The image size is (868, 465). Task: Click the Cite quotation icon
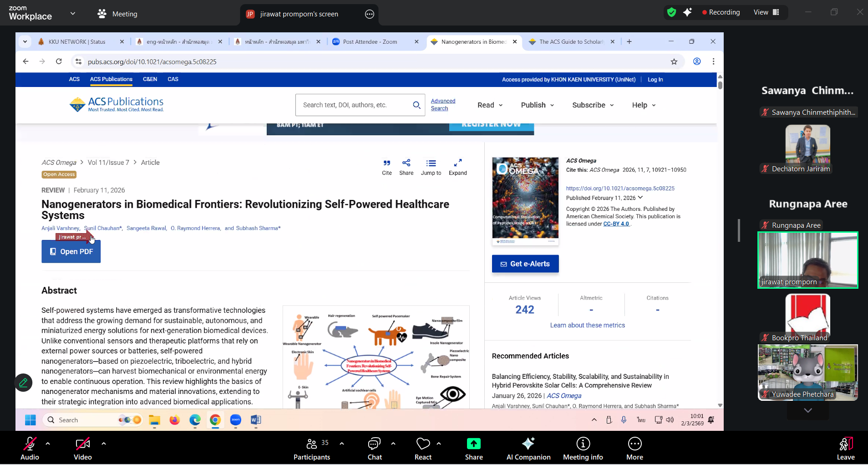[386, 163]
